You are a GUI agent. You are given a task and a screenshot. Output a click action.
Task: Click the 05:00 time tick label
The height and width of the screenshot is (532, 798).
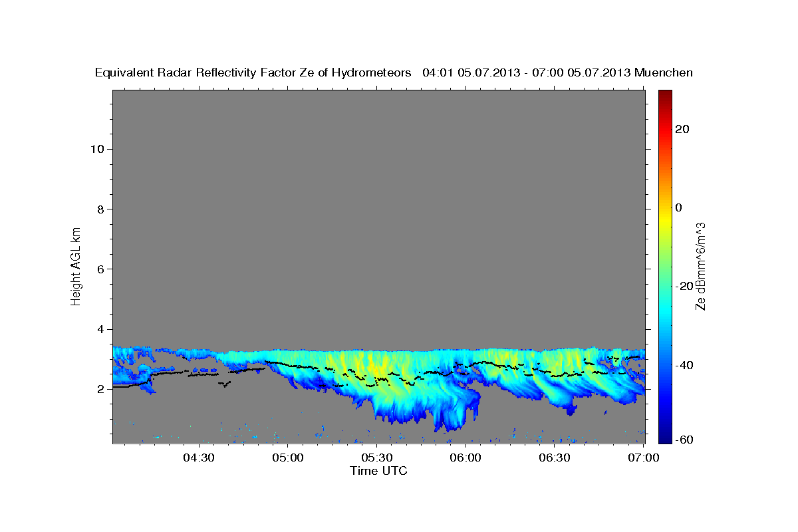[x=288, y=458]
